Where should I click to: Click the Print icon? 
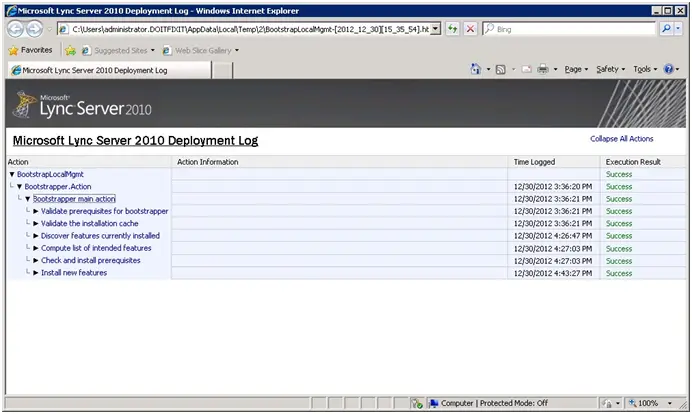[543, 69]
